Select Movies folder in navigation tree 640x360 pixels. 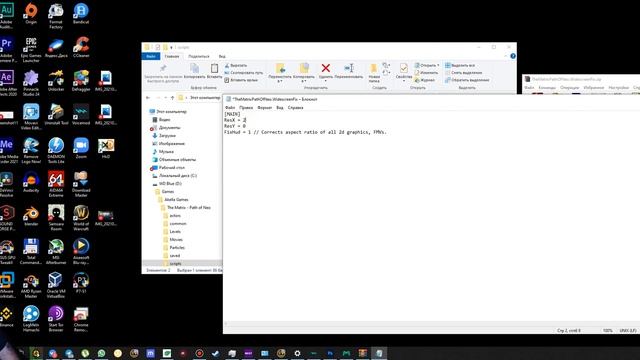173,240
